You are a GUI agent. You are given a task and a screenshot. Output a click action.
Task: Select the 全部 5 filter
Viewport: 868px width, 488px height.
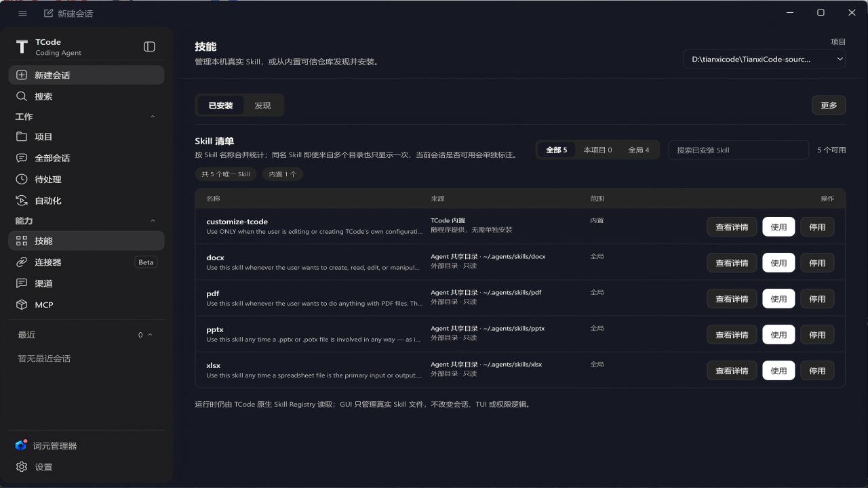tap(557, 150)
